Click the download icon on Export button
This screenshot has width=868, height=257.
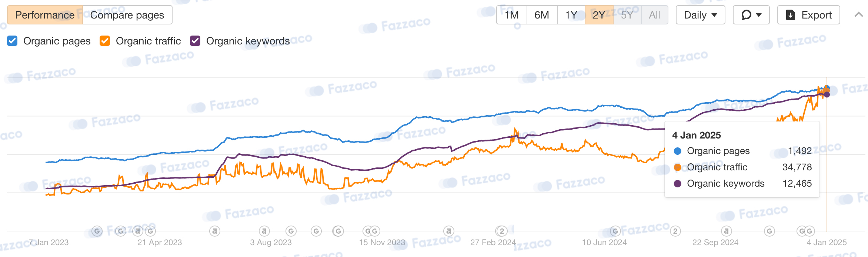tap(790, 15)
